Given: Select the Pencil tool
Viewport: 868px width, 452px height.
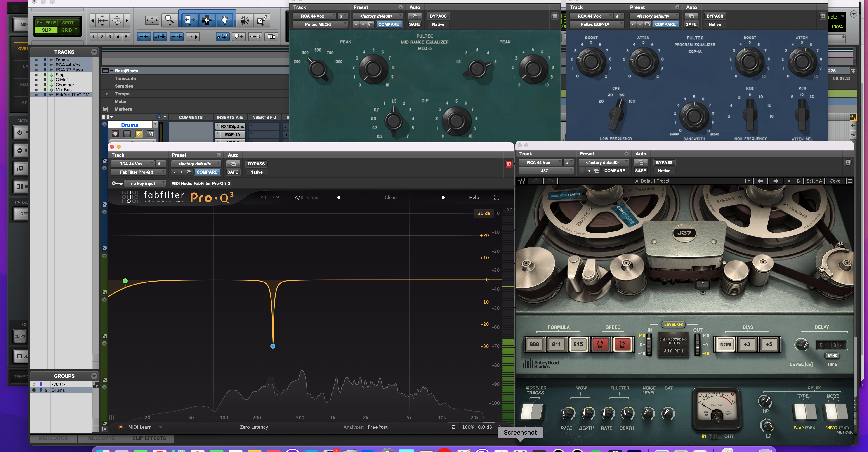Looking at the screenshot, I should (262, 20).
